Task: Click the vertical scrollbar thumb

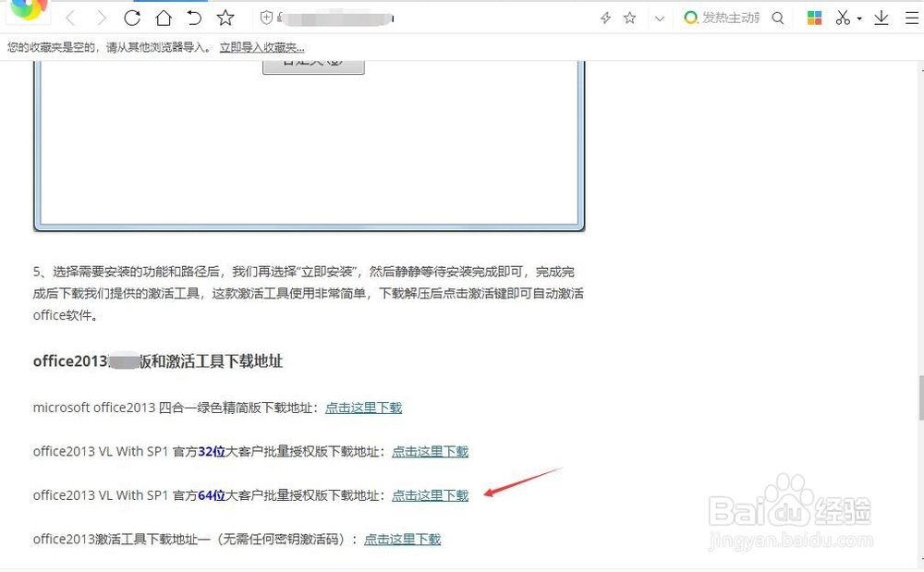Action: (921, 397)
